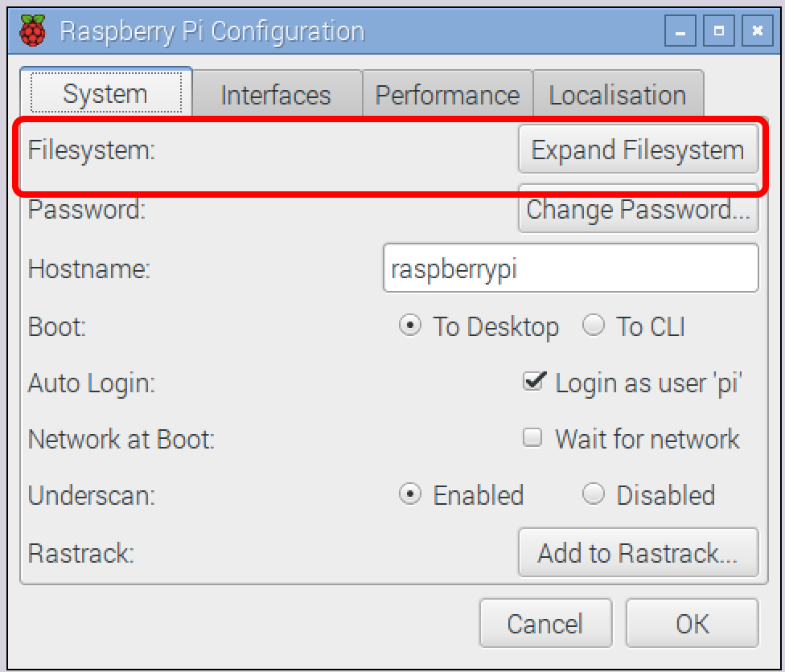Choose the boot To CLI option
The height and width of the screenshot is (672, 785).
[x=594, y=326]
